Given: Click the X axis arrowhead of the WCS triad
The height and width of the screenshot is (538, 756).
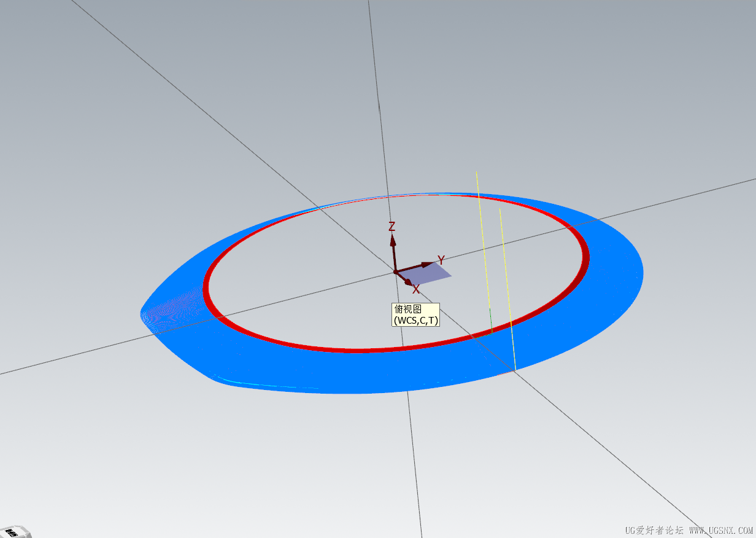Looking at the screenshot, I should point(410,282).
